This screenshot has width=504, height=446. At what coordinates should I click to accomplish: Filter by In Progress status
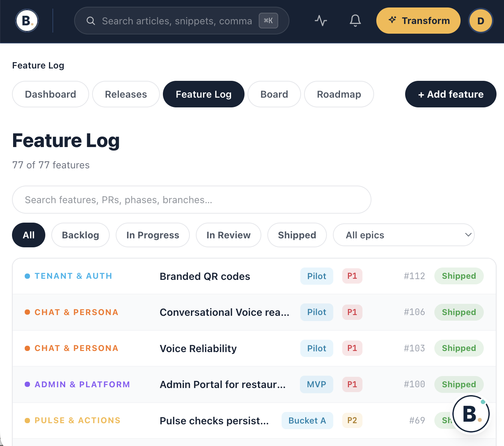point(153,235)
